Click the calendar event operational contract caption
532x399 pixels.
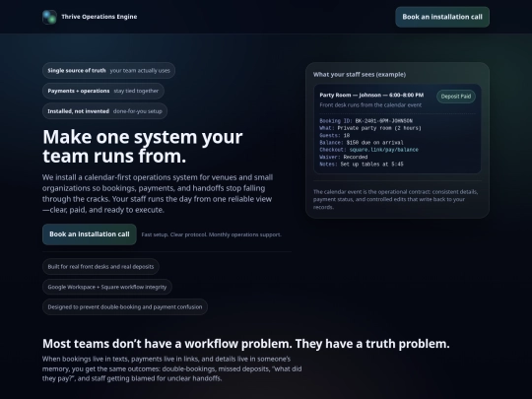[x=396, y=199]
